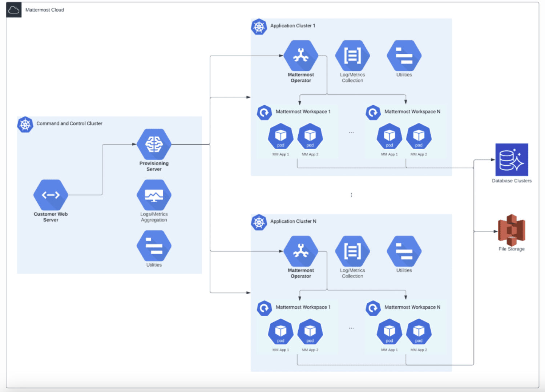The width and height of the screenshot is (545, 392).
Task: Select Mattermost Operator icon in Application Cluster 1
Action: 301,56
